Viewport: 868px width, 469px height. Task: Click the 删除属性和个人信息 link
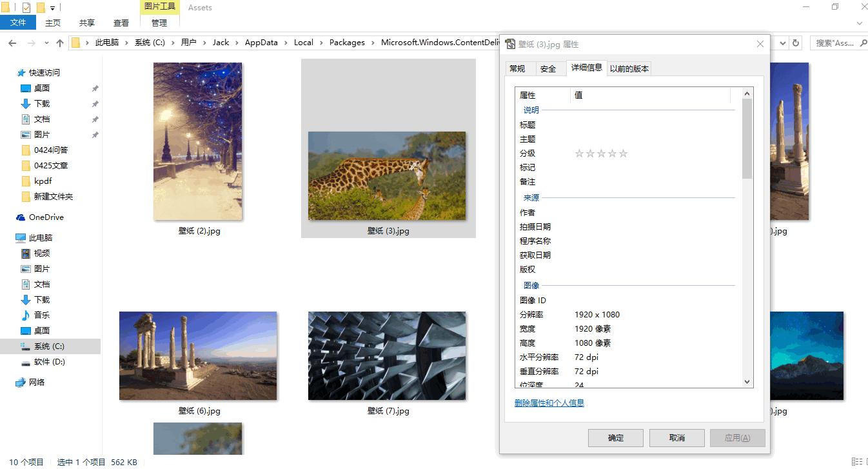pos(549,402)
